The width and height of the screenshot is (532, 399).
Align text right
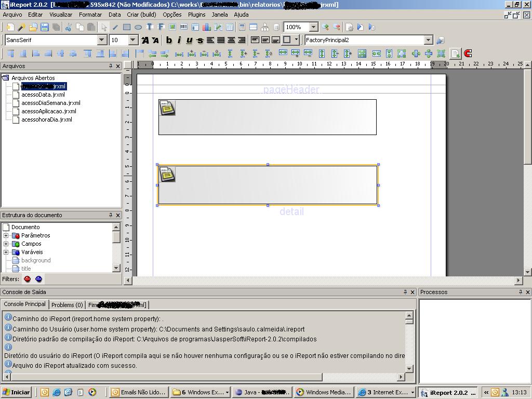pyautogui.click(x=242, y=40)
